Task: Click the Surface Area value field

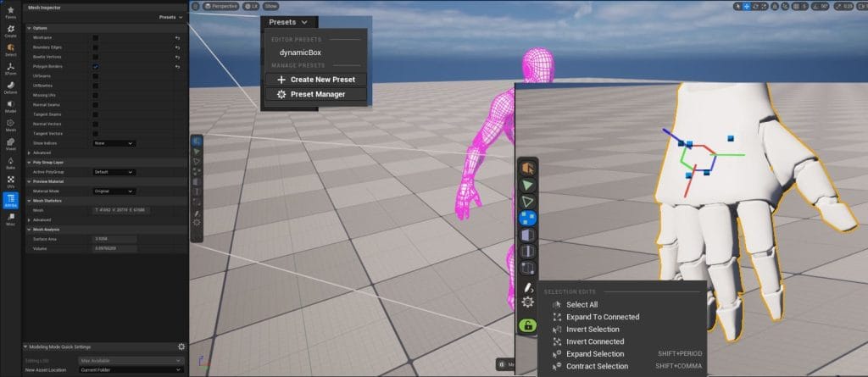Action: click(x=112, y=239)
